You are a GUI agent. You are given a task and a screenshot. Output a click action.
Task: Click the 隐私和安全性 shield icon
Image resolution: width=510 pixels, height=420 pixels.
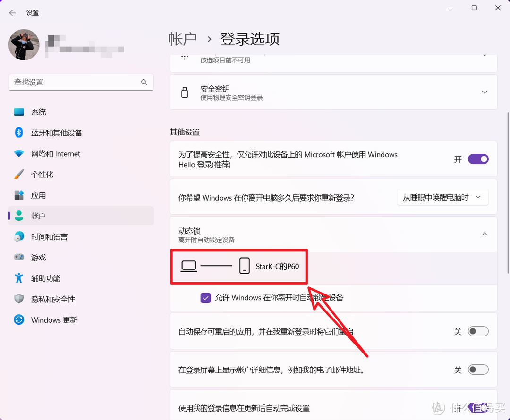point(19,299)
